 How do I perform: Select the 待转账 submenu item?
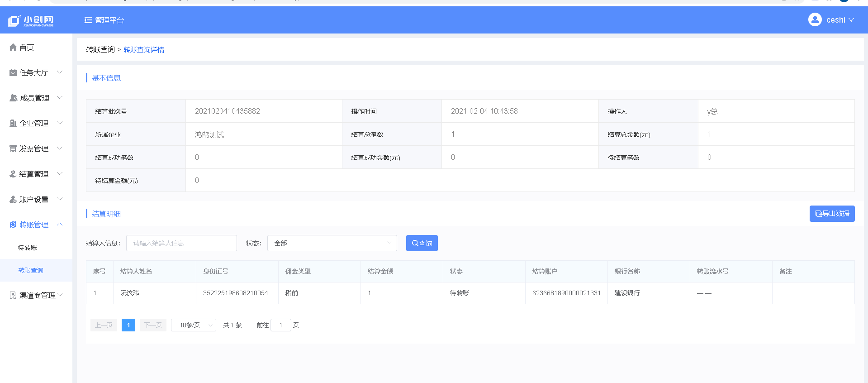tap(28, 248)
